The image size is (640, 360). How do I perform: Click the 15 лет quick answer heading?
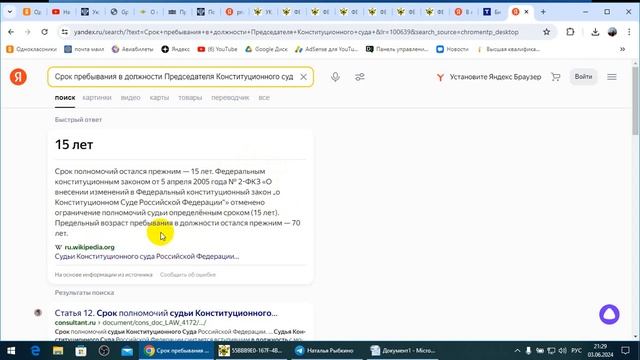[74, 144]
